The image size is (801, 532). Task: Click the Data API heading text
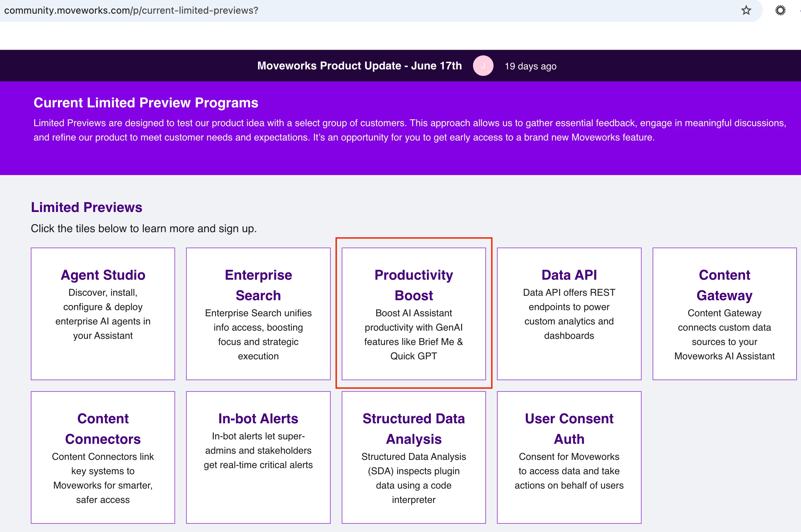tap(569, 275)
